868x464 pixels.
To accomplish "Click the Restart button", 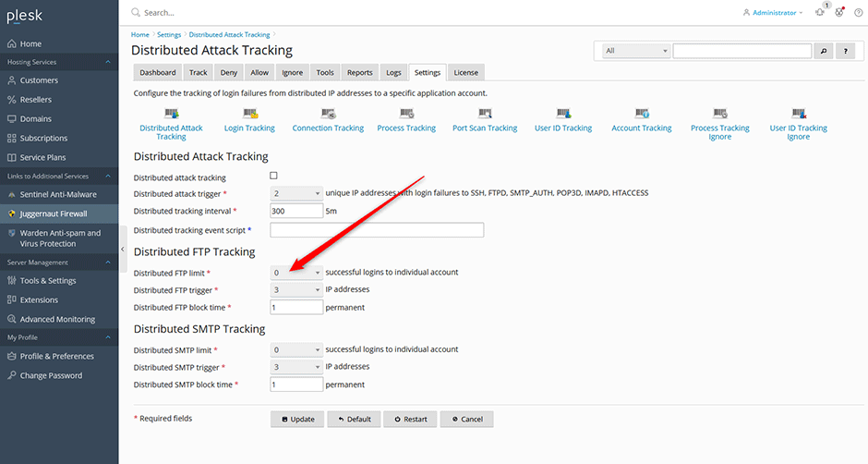I will pyautogui.click(x=410, y=419).
